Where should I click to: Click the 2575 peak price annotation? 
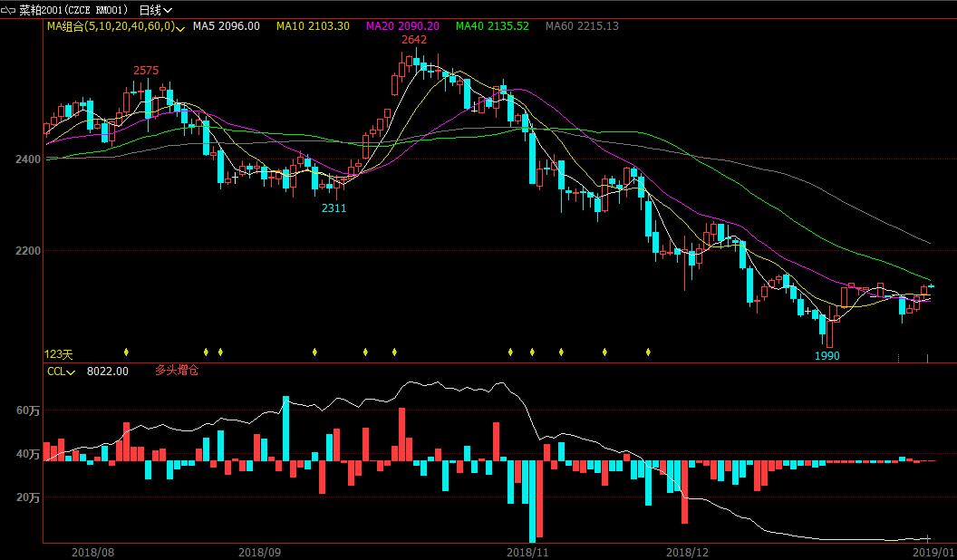tap(146, 71)
